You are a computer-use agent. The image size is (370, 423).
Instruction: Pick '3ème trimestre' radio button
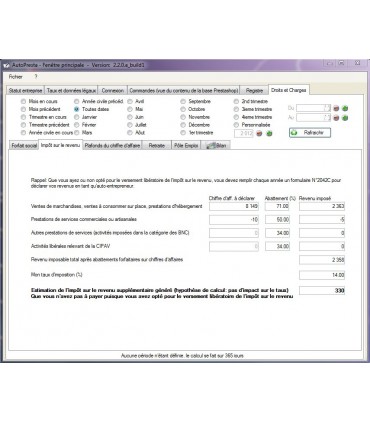click(x=236, y=109)
